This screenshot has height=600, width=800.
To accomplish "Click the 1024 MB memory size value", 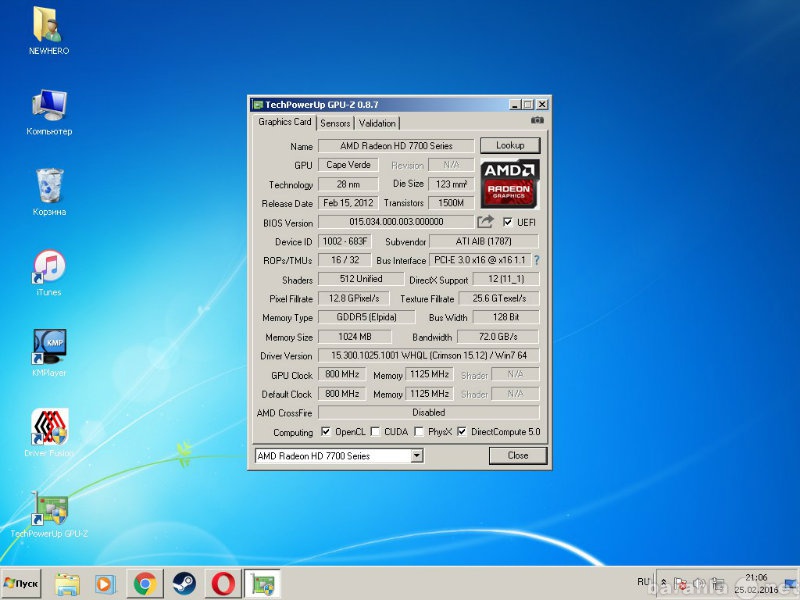I will [x=355, y=337].
